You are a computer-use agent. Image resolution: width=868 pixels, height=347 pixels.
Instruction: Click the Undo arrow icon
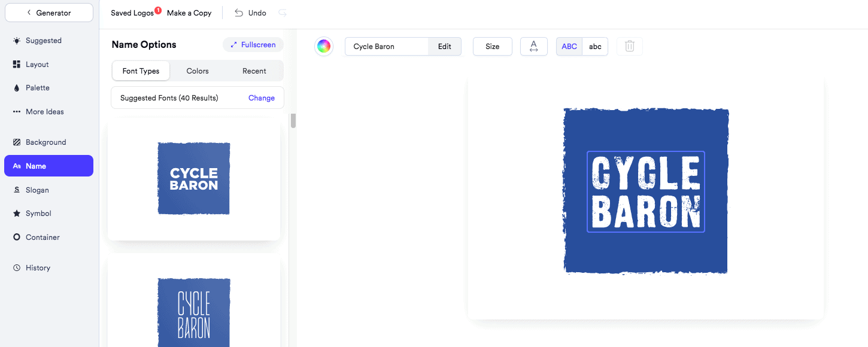coord(239,13)
